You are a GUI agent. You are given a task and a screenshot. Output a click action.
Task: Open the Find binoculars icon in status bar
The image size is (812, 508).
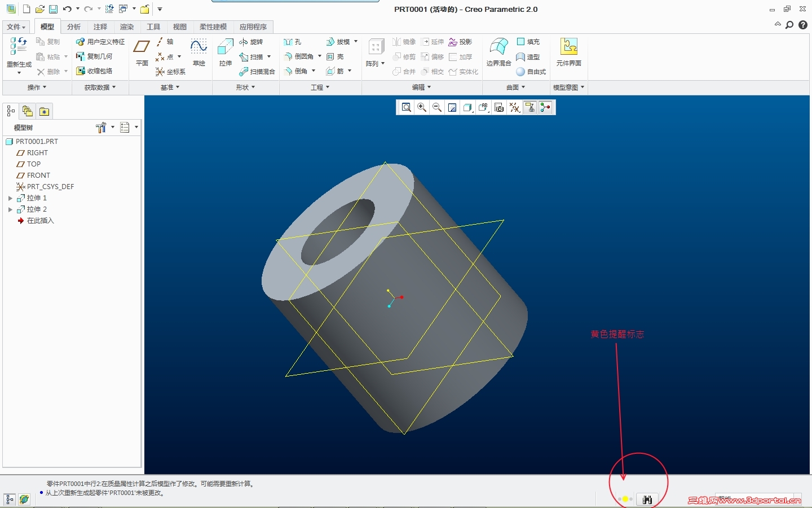coord(647,500)
